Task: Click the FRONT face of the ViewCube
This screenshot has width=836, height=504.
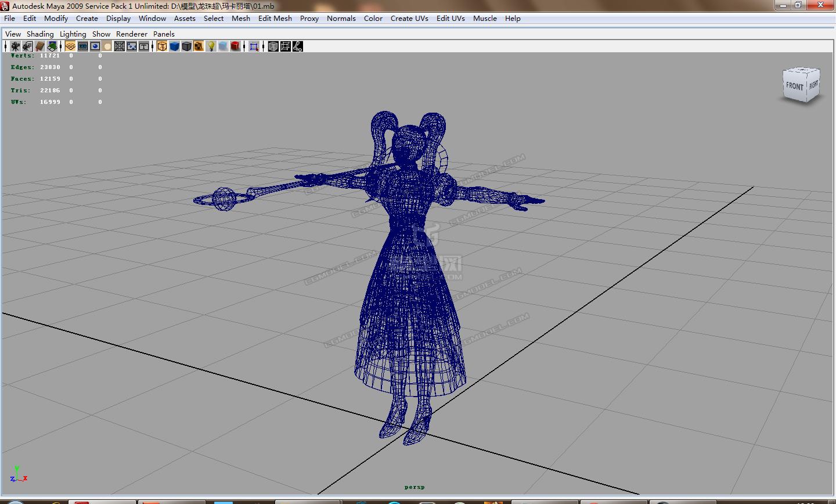Action: tap(794, 87)
